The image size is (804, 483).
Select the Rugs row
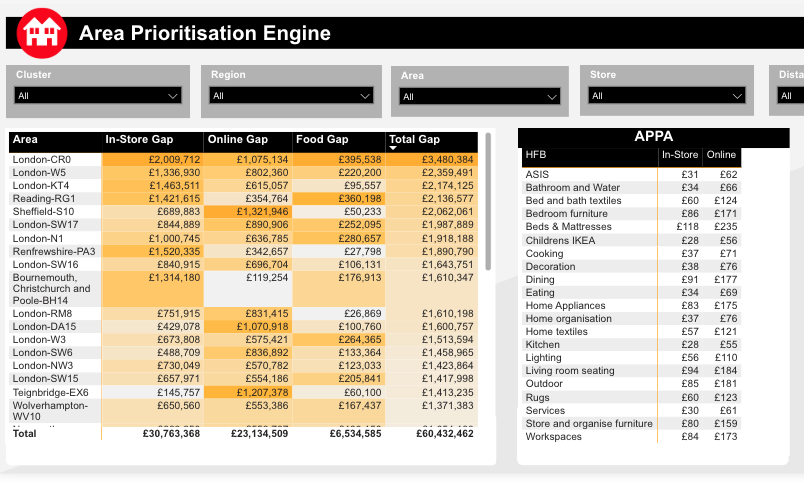[631, 398]
